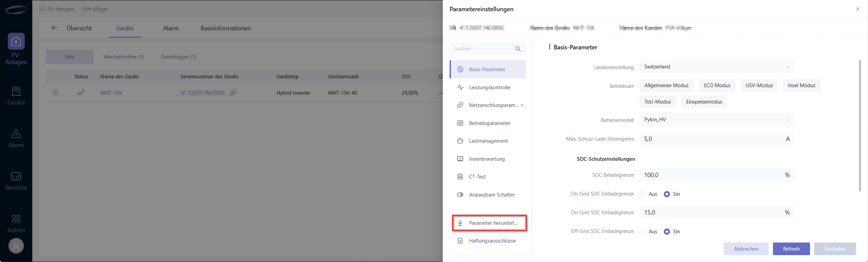Click the CT-Test icon
Image resolution: width=868 pixels, height=262 pixels.
(x=460, y=177)
